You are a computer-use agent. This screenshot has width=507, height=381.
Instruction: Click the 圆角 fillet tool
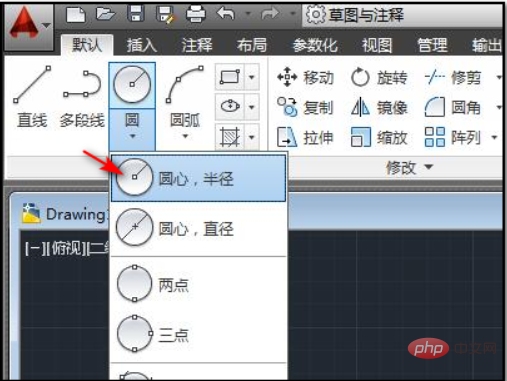click(453, 107)
